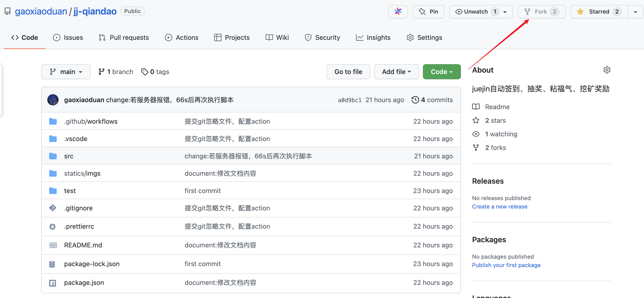644x298 pixels.
Task: Click the Go to file button
Action: click(348, 72)
